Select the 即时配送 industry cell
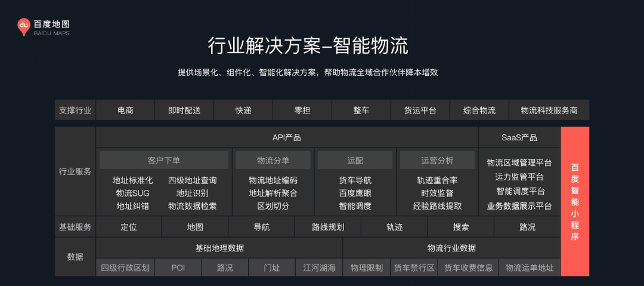 184,110
